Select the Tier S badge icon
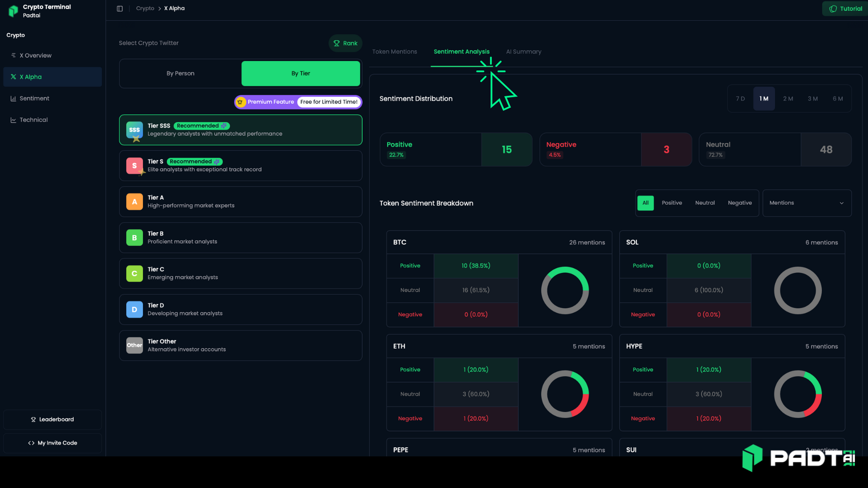The height and width of the screenshot is (488, 868). click(x=134, y=166)
